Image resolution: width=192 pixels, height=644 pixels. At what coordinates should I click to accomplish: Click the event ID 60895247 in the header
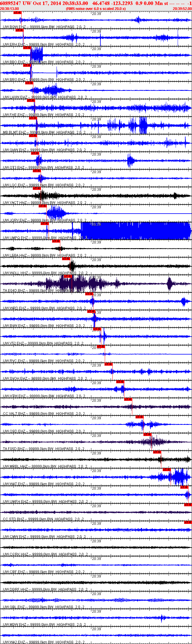coord(10,3)
